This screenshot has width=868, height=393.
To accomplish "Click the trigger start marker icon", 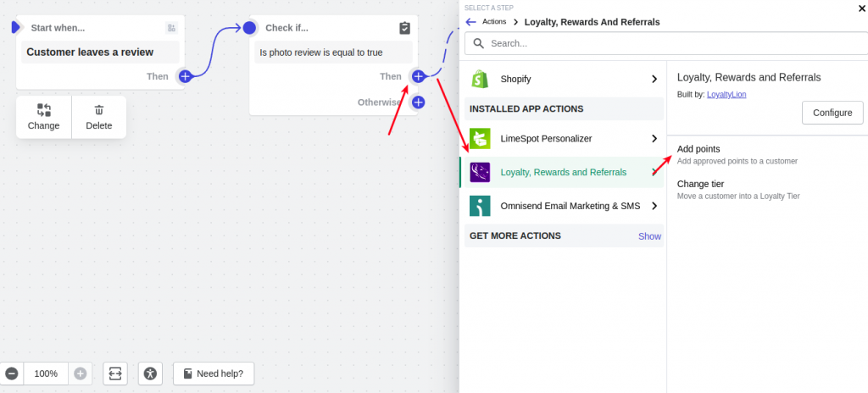I will (x=15, y=27).
